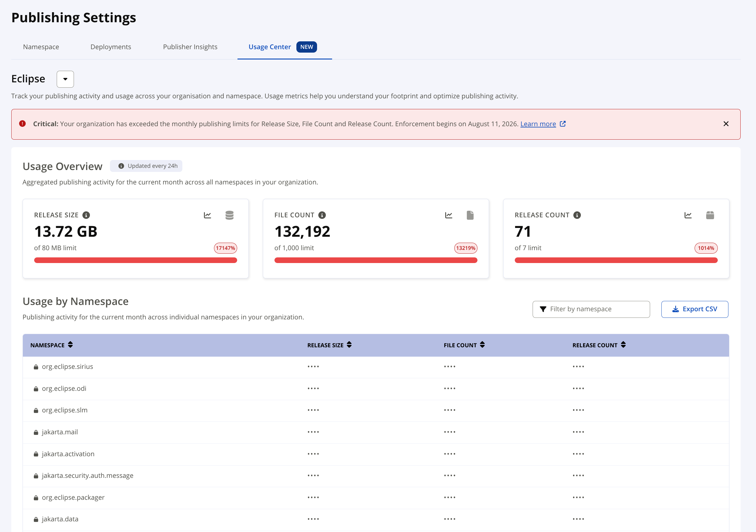Sort table by Release Size column

349,345
